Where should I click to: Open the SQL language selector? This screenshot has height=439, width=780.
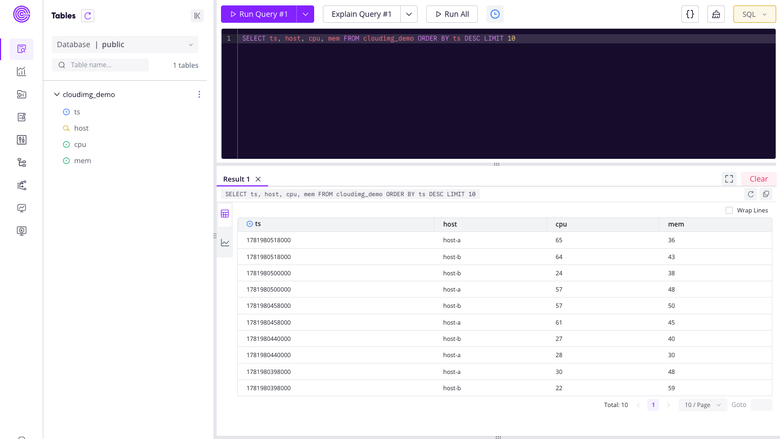coord(754,14)
